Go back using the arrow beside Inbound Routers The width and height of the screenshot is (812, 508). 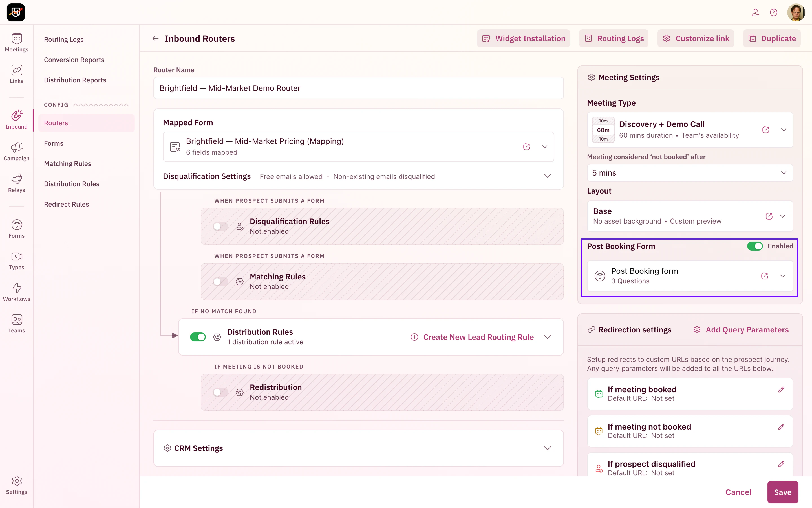coord(155,39)
